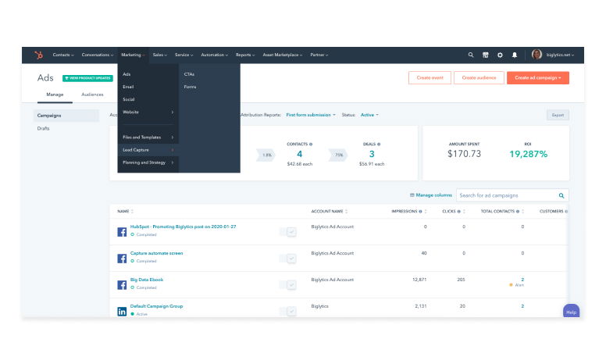Screen dimensions: 606x364
Task: Click the HubSpot sprocket logo
Action: click(38, 55)
